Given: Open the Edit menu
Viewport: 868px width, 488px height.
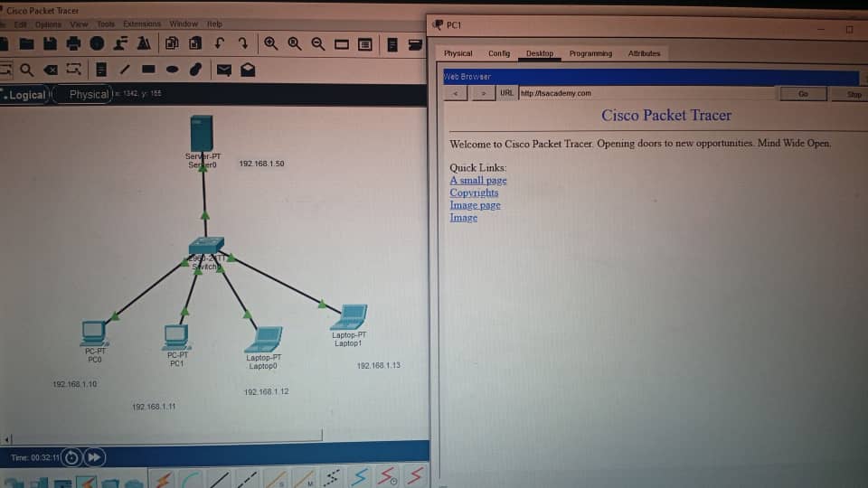Looking at the screenshot, I should [21, 25].
